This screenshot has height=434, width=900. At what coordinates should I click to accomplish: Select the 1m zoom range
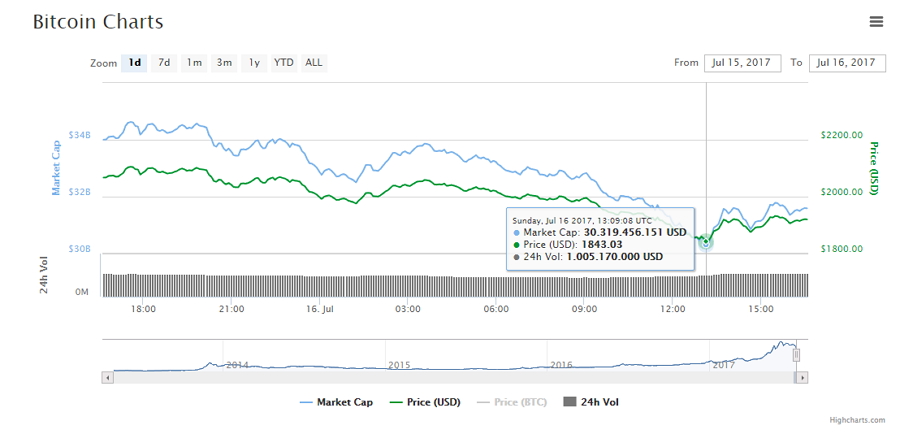click(x=194, y=63)
